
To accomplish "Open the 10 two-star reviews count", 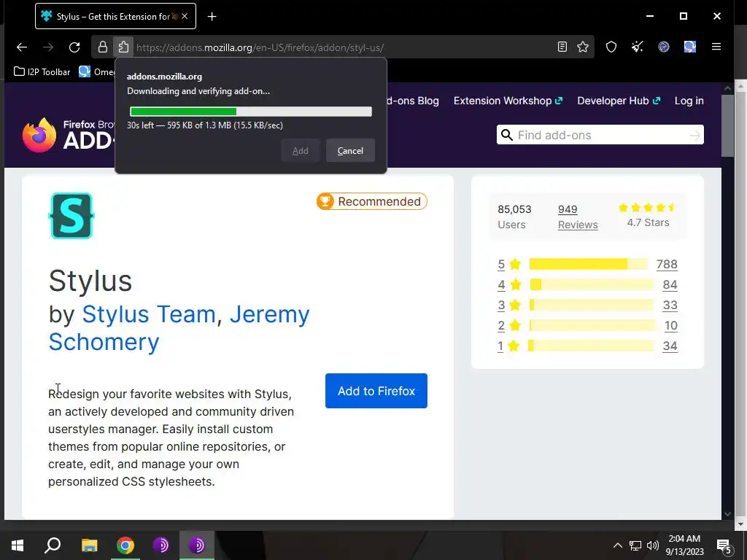I will 671,326.
